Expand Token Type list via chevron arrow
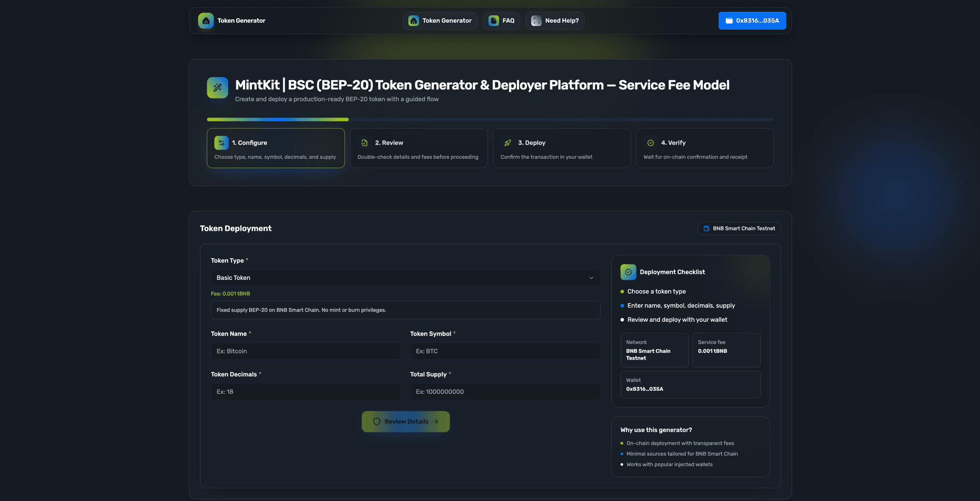980x501 pixels. (591, 278)
